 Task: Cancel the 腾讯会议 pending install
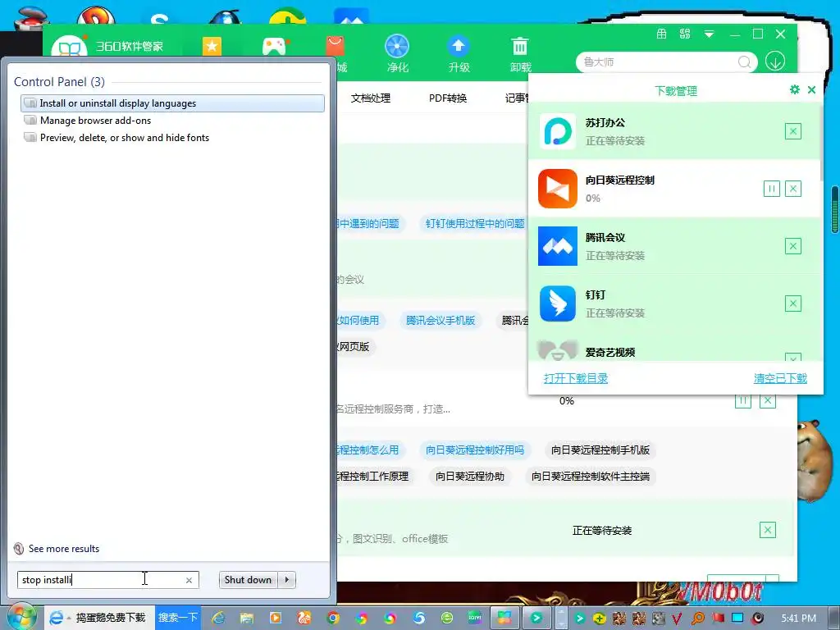tap(793, 246)
